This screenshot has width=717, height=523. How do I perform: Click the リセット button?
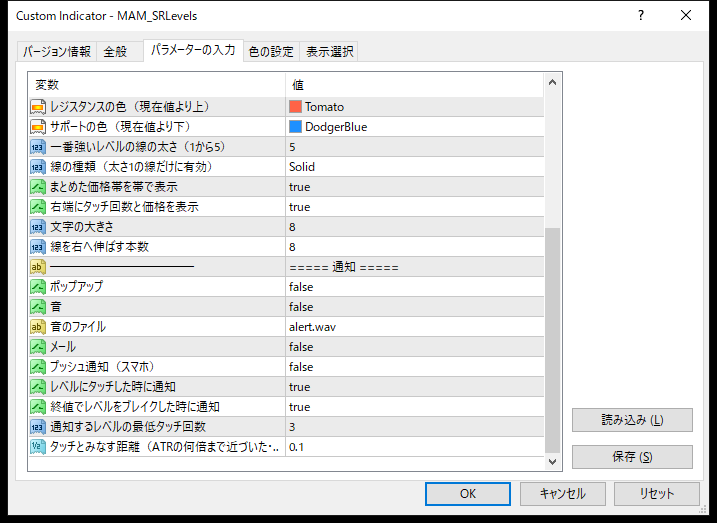657,494
